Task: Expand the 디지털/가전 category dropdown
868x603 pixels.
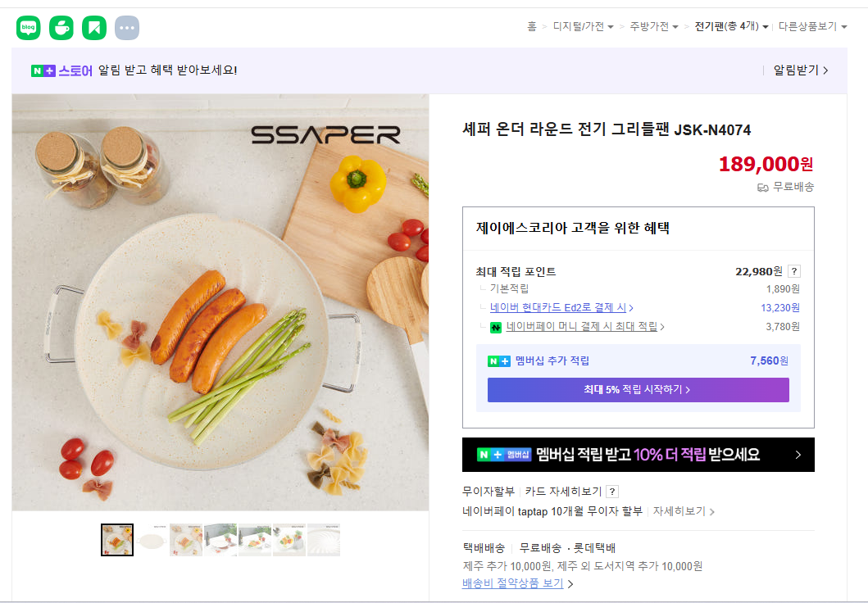Action: tap(584, 26)
